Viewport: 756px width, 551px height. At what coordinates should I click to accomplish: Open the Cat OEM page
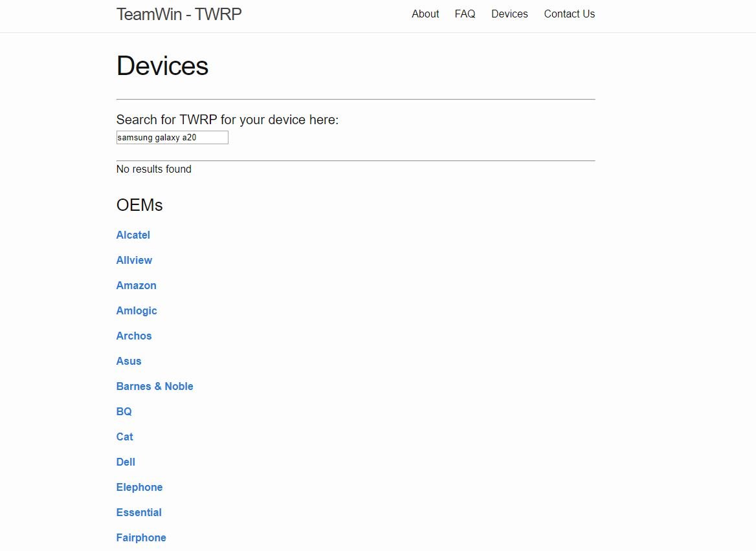click(125, 437)
